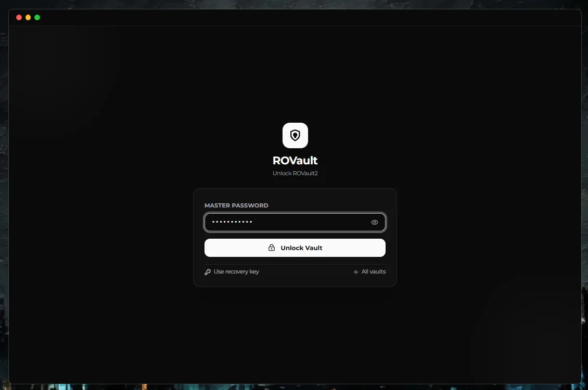
Task: Click the divider line above recovery key link
Action: tap(295, 265)
